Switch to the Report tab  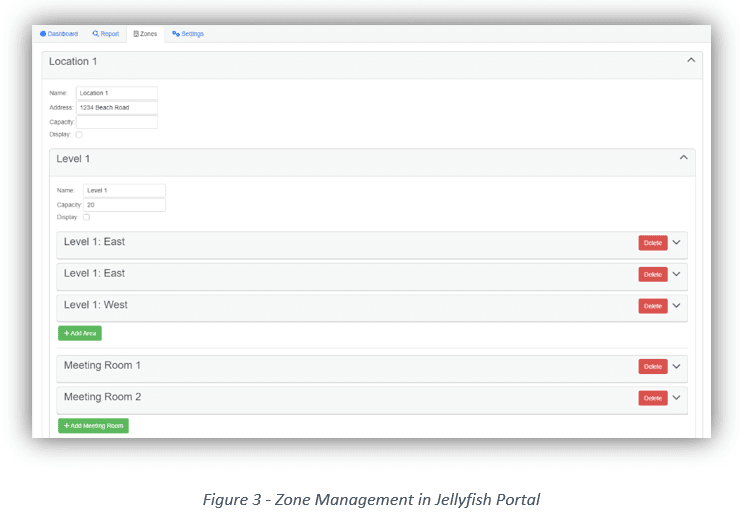tap(106, 34)
